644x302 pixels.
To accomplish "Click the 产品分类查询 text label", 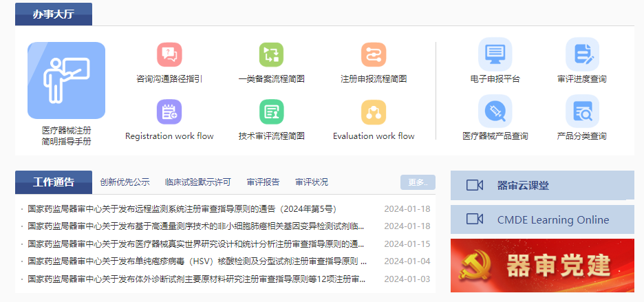I will point(582,136).
